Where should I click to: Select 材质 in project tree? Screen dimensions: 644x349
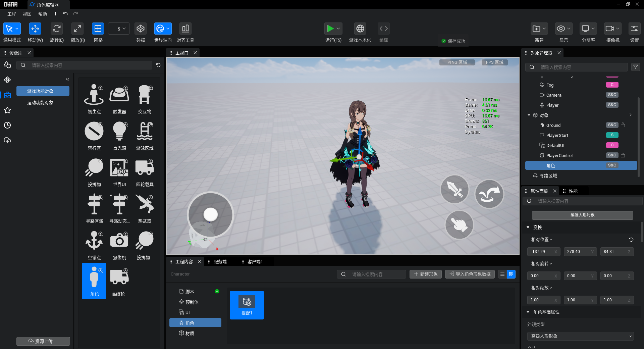point(196,333)
